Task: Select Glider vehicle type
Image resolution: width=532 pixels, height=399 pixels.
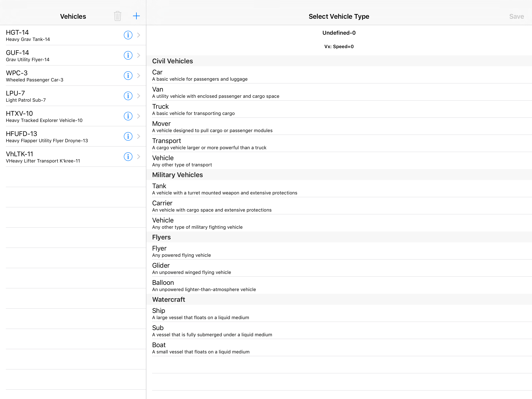Action: click(x=339, y=268)
